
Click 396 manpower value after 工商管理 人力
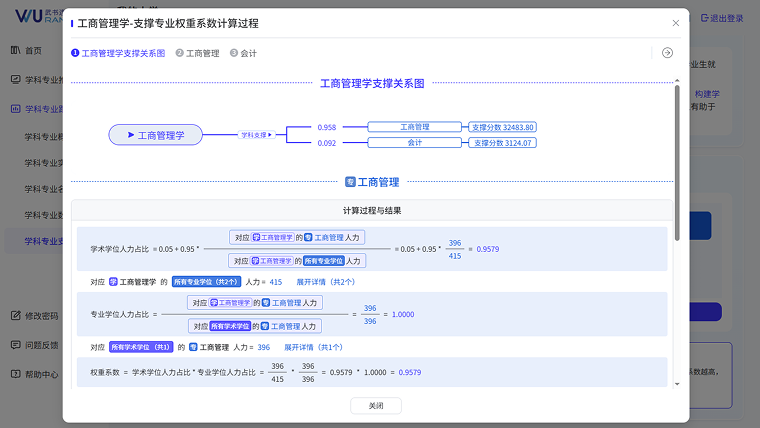pos(264,348)
